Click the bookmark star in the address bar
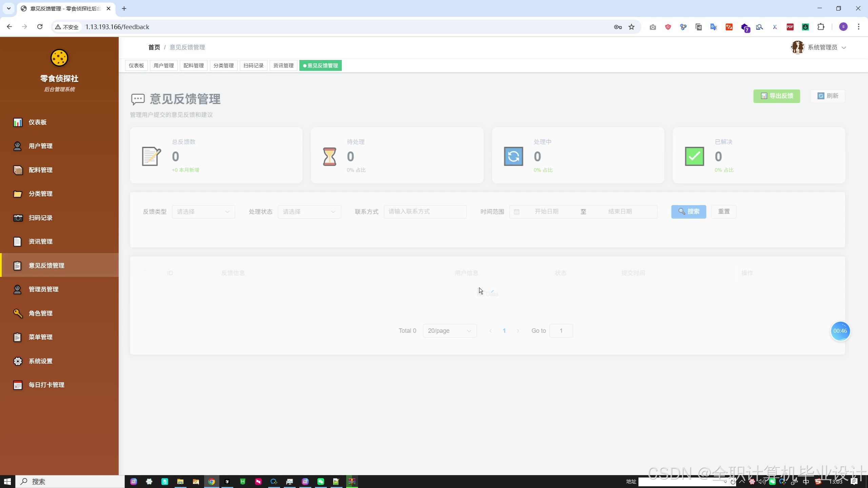The width and height of the screenshot is (868, 488). (631, 27)
